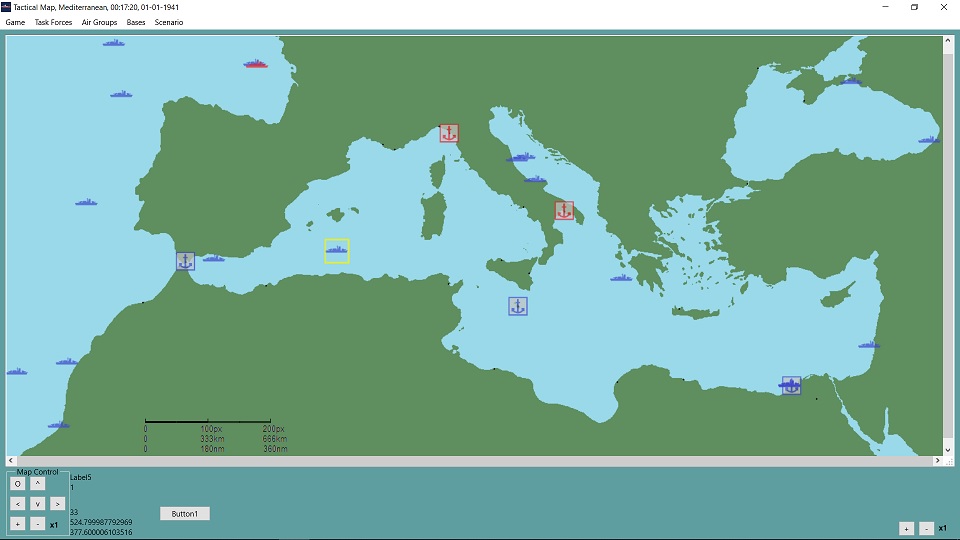
Task: Select the blue anchor base at Alexandria
Action: click(x=791, y=385)
